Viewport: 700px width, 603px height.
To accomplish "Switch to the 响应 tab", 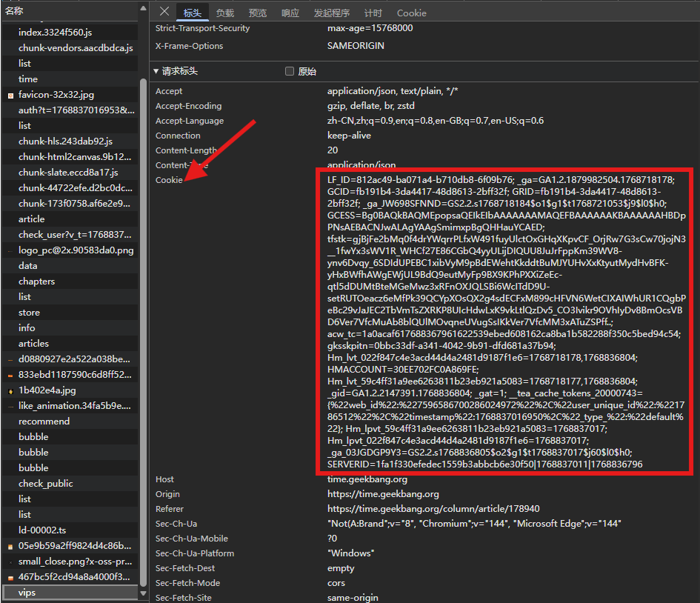I will click(290, 13).
